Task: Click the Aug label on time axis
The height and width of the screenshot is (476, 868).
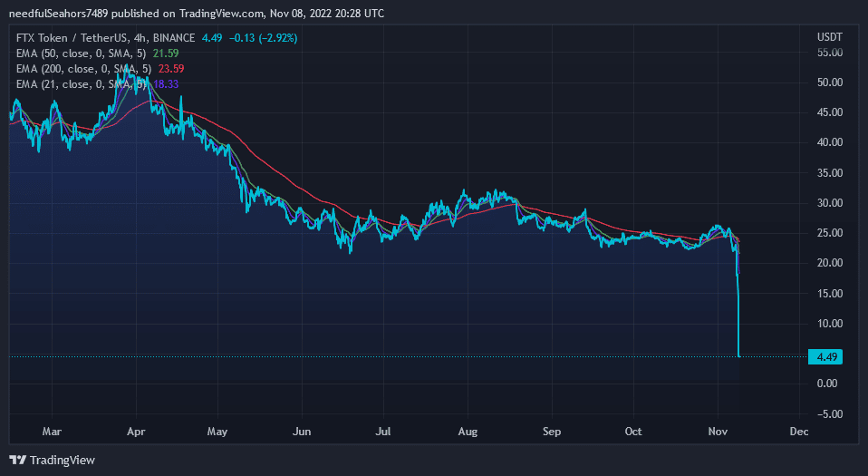Action: point(468,432)
